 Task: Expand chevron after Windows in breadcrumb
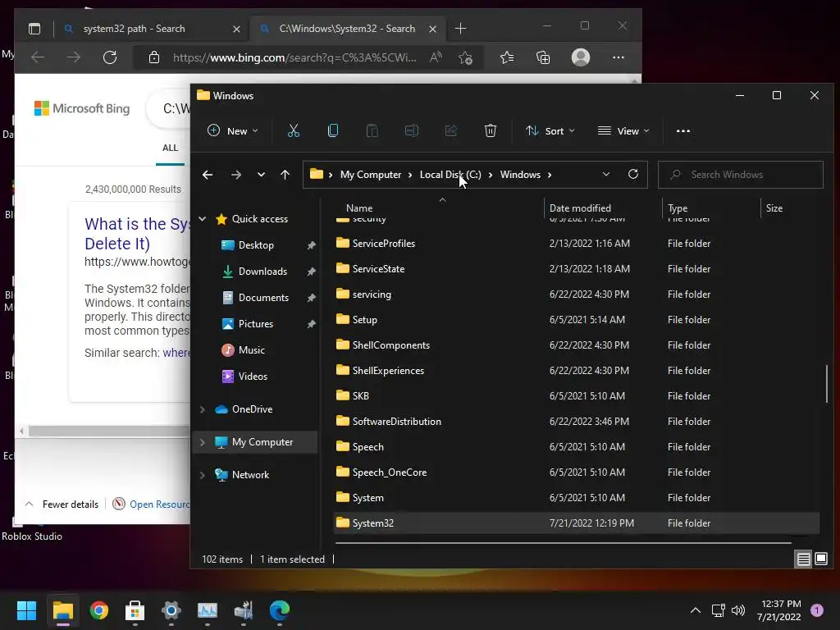[x=550, y=175]
